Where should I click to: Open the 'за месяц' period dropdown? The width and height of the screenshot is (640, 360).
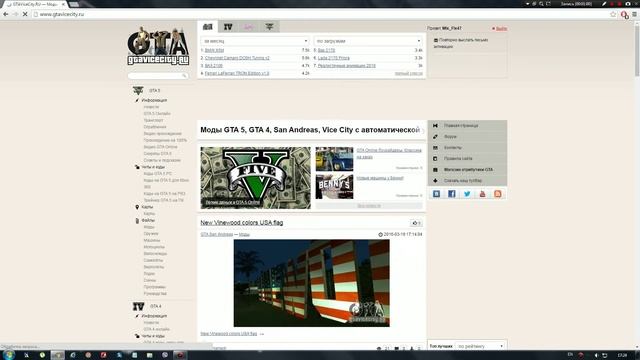pos(255,41)
